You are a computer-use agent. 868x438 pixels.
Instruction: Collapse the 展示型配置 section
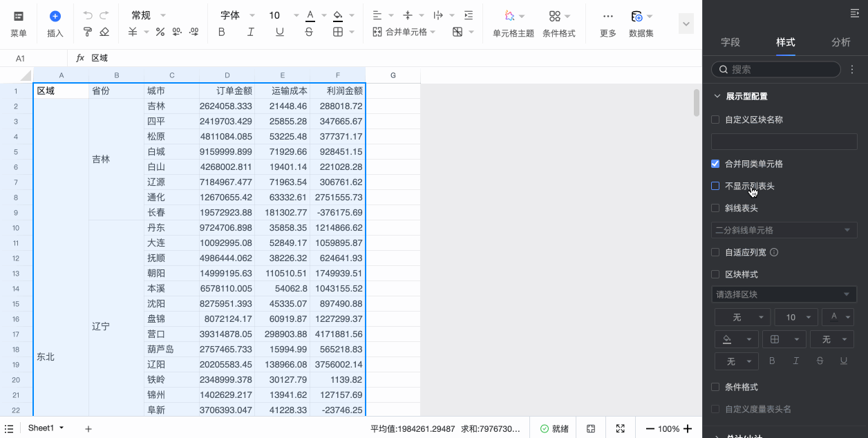(x=717, y=96)
